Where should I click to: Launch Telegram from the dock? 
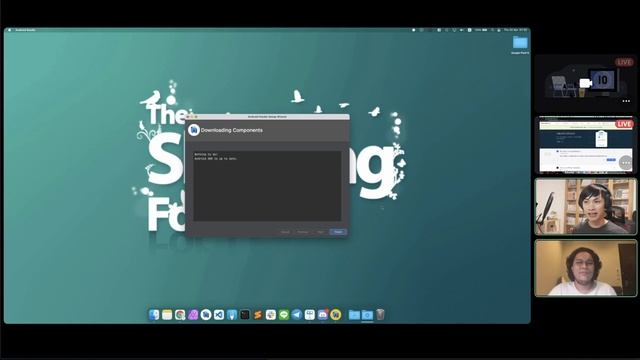pos(297,315)
